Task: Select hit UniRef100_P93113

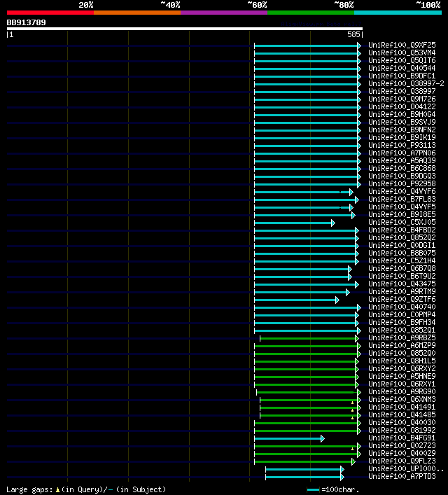Action: [x=402, y=145]
